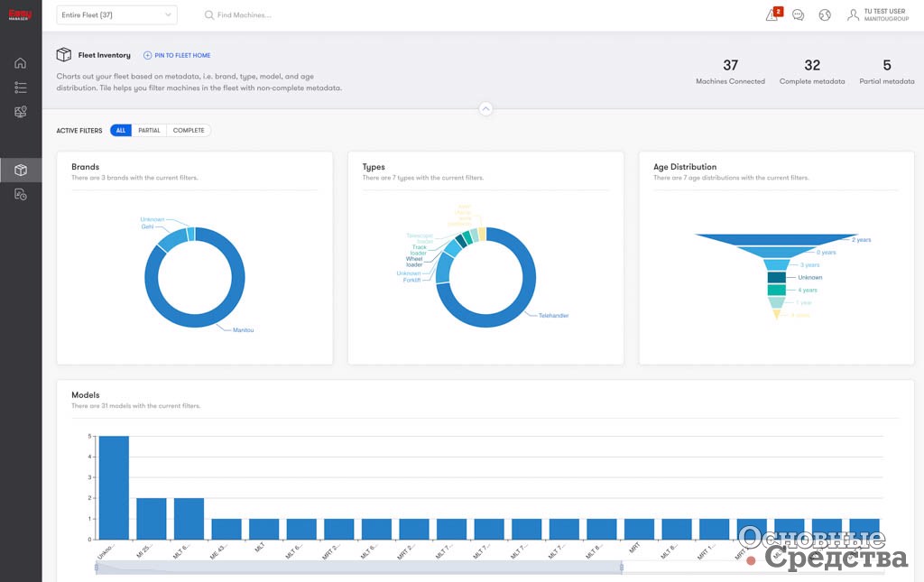Click the Wheel loader label in the Types chart
The image size is (924, 582).
click(414, 262)
